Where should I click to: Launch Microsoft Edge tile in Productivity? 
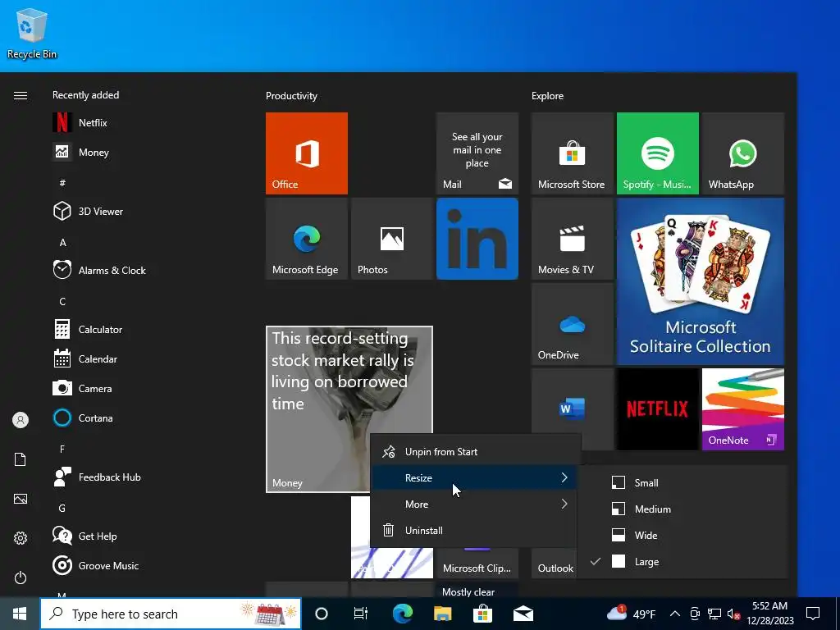pos(307,239)
